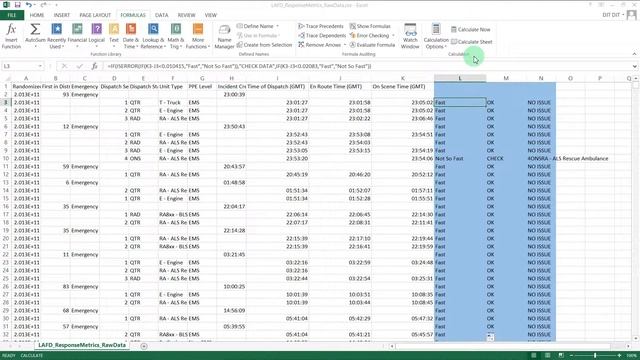Screen dimensions: 640x360
Task: Select column A header
Action: click(x=26, y=78)
